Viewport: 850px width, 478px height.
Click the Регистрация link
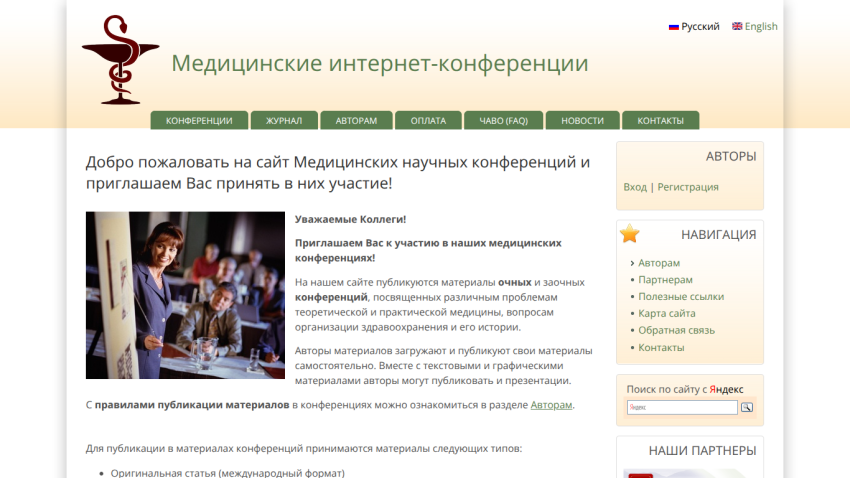pyautogui.click(x=688, y=187)
